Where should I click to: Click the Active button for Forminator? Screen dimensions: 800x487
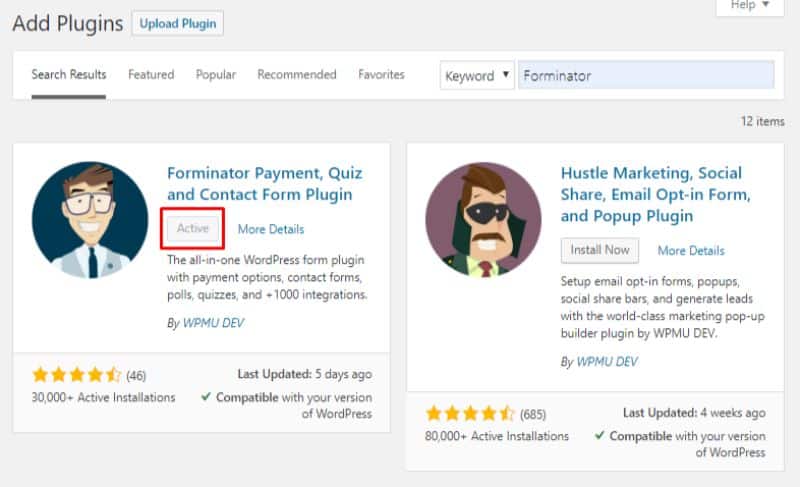tap(193, 228)
